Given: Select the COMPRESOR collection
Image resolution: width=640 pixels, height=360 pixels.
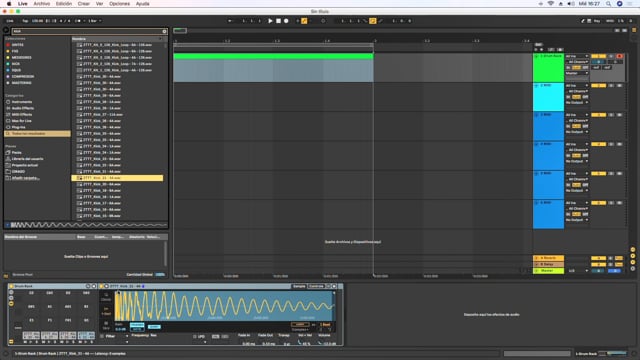Looking at the screenshot, I should click(23, 76).
